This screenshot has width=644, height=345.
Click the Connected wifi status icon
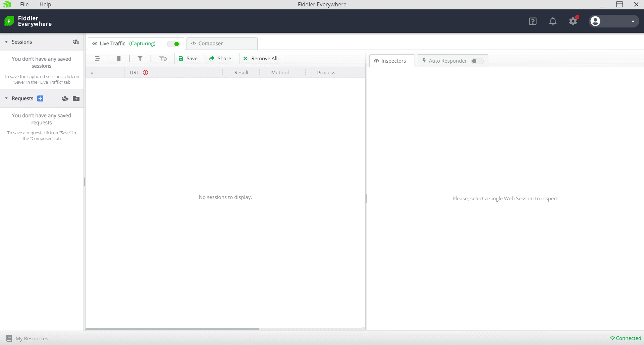coord(612,338)
